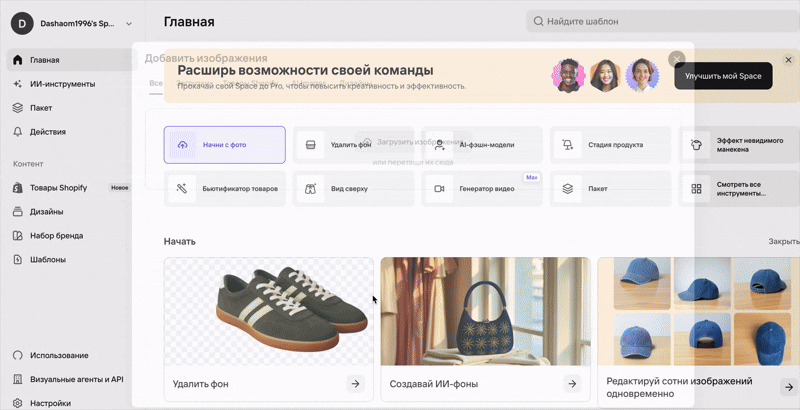Click the Расширь возможности своей команды heading
Image resolution: width=800 pixels, height=410 pixels.
pyautogui.click(x=305, y=70)
